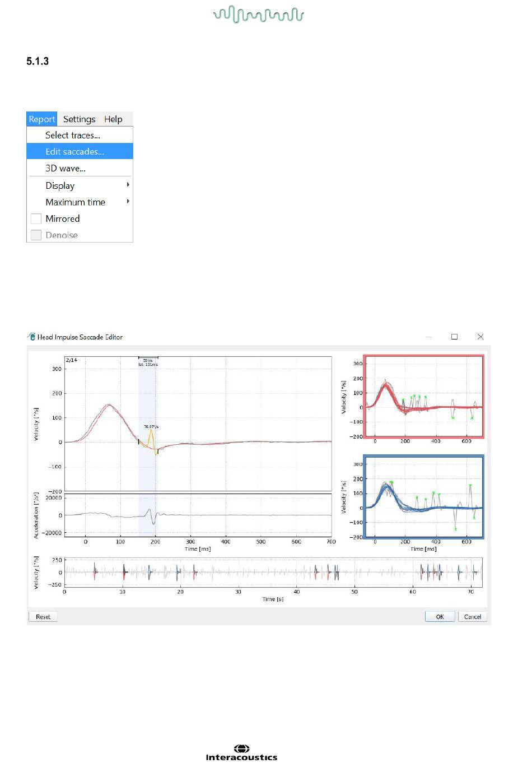The height and width of the screenshot is (777, 532).
Task: Click Cancel in the Saccade Editor
Action: 473,617
